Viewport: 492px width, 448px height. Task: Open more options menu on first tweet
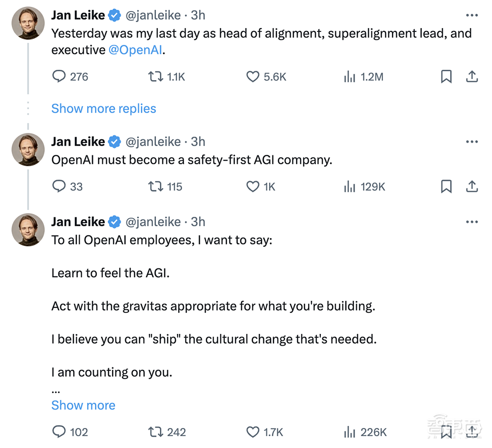click(471, 16)
